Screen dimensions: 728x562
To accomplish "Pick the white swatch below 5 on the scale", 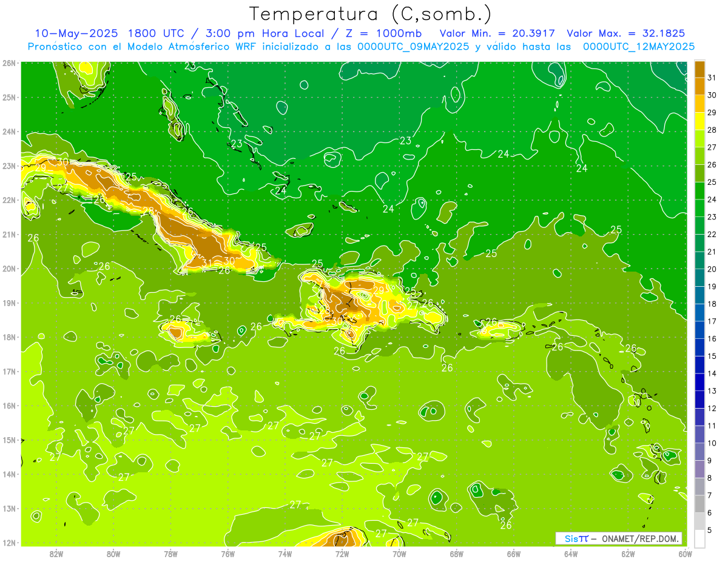I will click(x=699, y=538).
